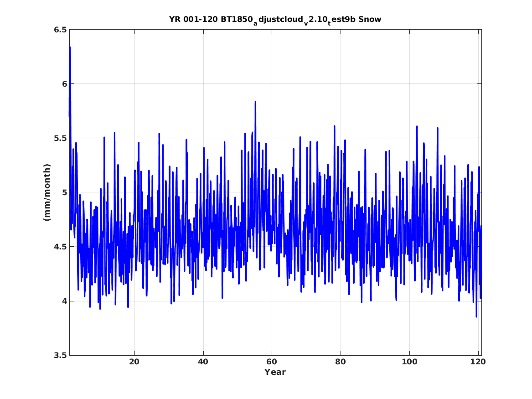Click the x-axis tick label '120'
This screenshot has height=399, width=532.
[x=478, y=362]
